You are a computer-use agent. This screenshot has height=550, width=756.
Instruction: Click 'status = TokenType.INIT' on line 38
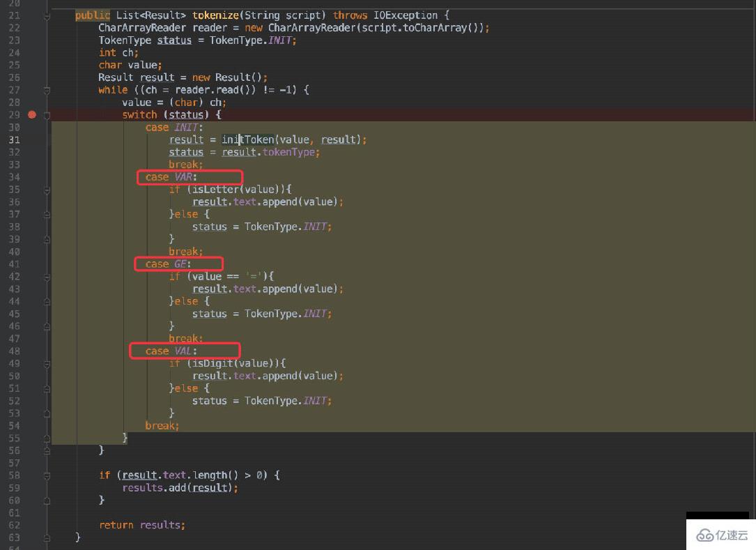261,227
